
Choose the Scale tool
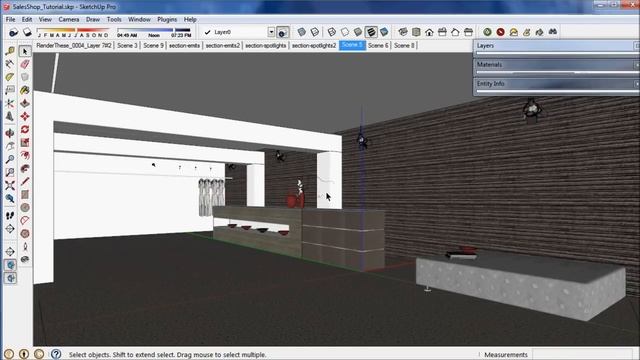[25, 142]
